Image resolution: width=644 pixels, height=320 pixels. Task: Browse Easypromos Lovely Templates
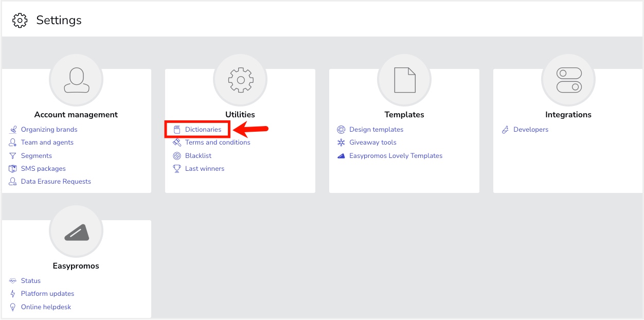396,156
